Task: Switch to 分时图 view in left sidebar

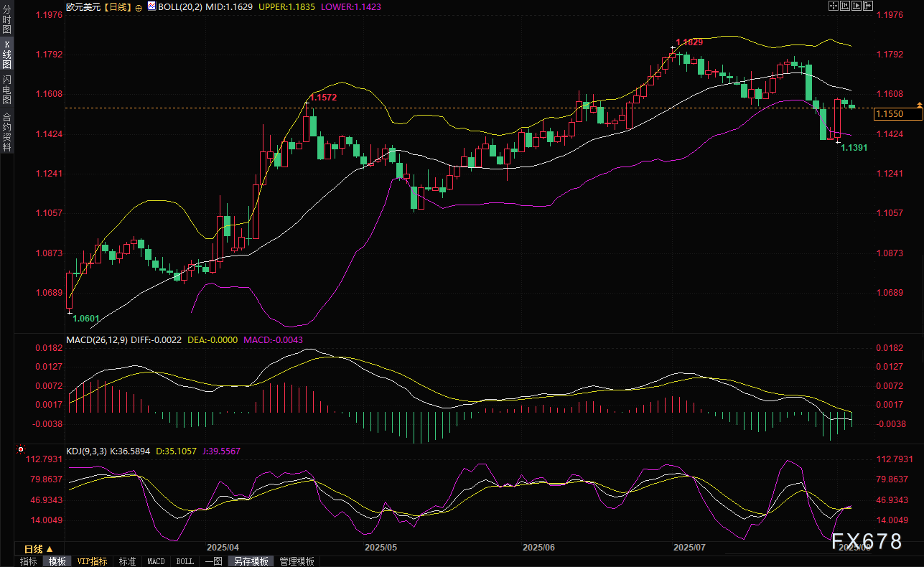Action: (6, 24)
